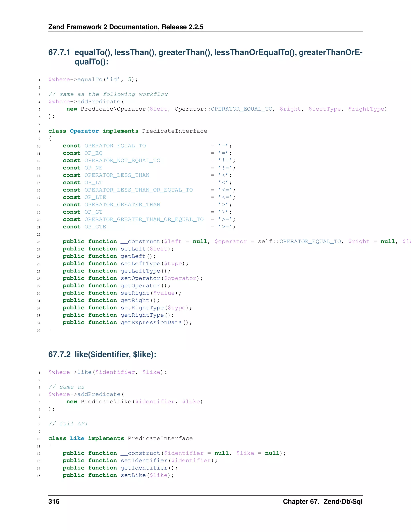411x532 pixels.
Task: Click the comment "// same as the following workflow"
Action: (108, 94)
